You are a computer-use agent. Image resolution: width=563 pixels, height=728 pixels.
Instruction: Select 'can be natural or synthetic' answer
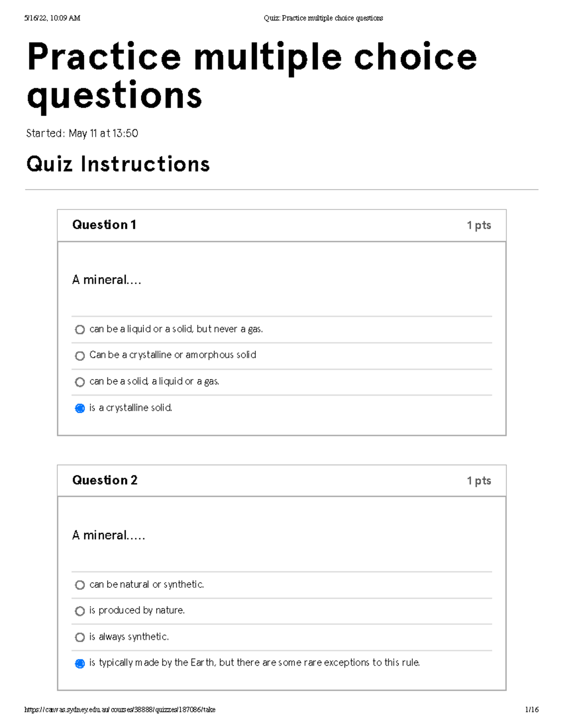coord(79,585)
